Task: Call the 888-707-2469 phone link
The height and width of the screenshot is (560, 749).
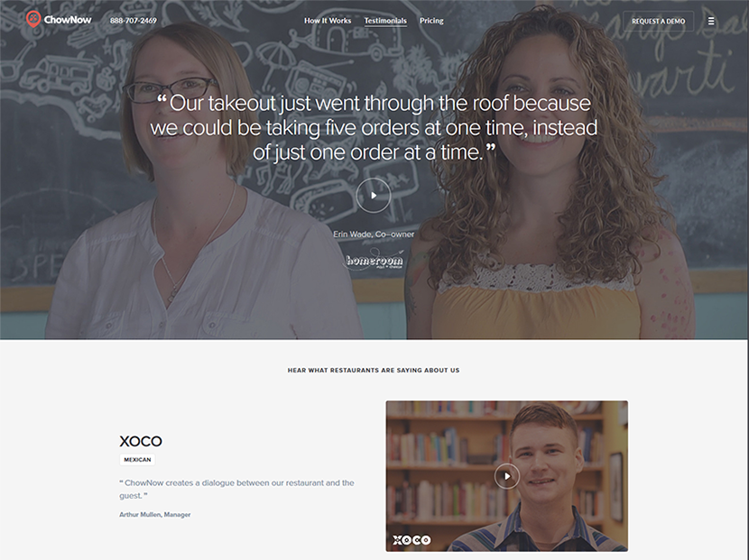Action: (134, 21)
